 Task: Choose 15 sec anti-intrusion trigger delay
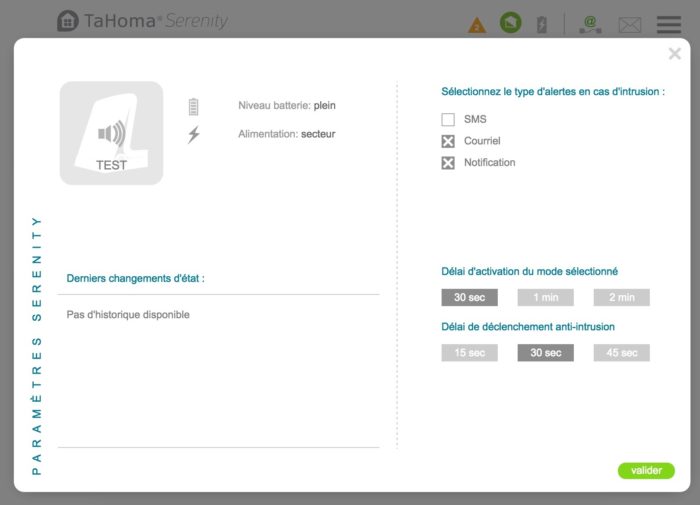(x=469, y=353)
